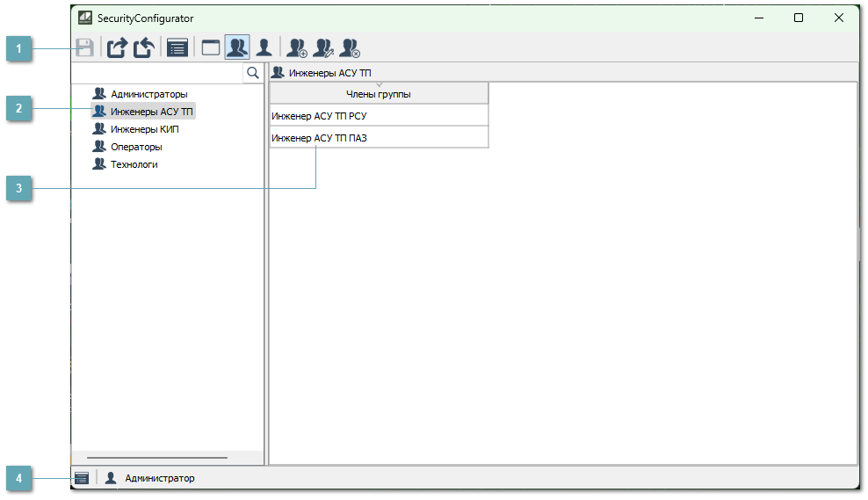Select the Администраторы group
The width and height of the screenshot is (868, 500).
pos(148,94)
